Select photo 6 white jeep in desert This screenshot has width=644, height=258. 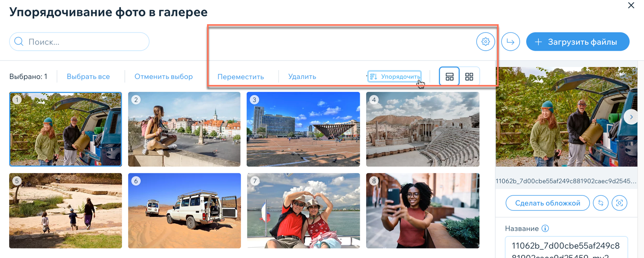(184, 211)
